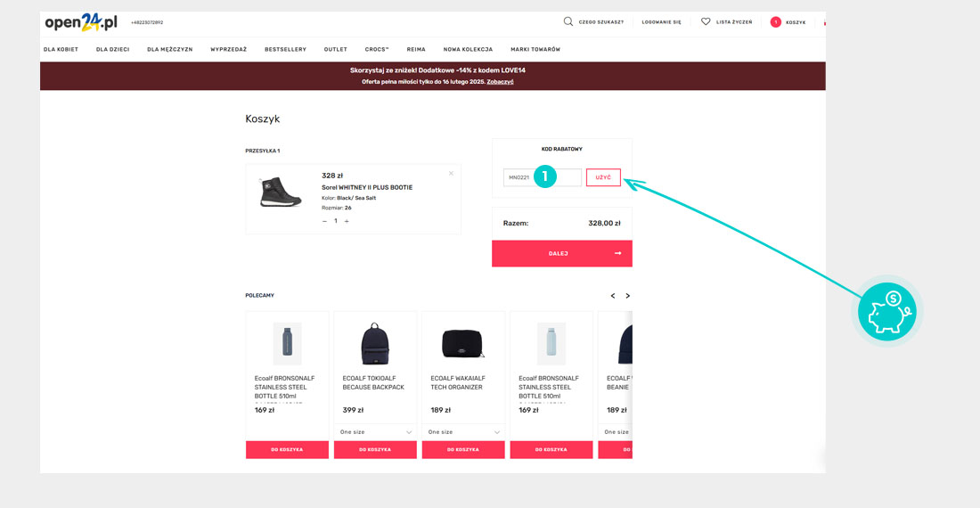Remove Sorel bootie with the X icon
Viewport: 980px width, 508px height.
click(x=451, y=174)
